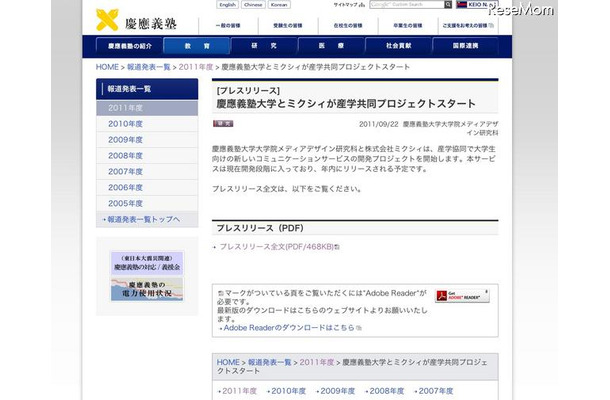Open the 卒業生の皆様 audience link
The width and height of the screenshot is (610, 400).
[x=408, y=26]
